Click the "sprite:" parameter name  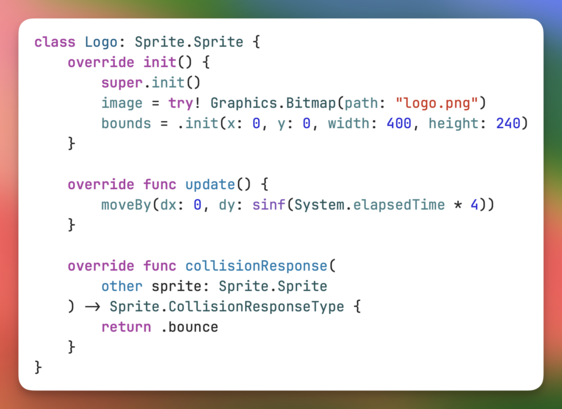pyautogui.click(x=181, y=286)
